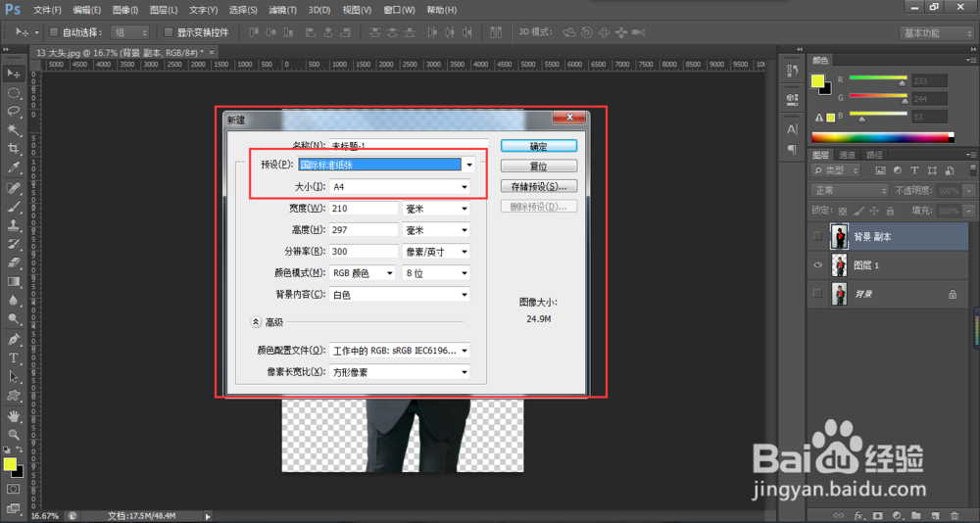Select the Eyedropper tool
980x523 pixels.
point(13,167)
